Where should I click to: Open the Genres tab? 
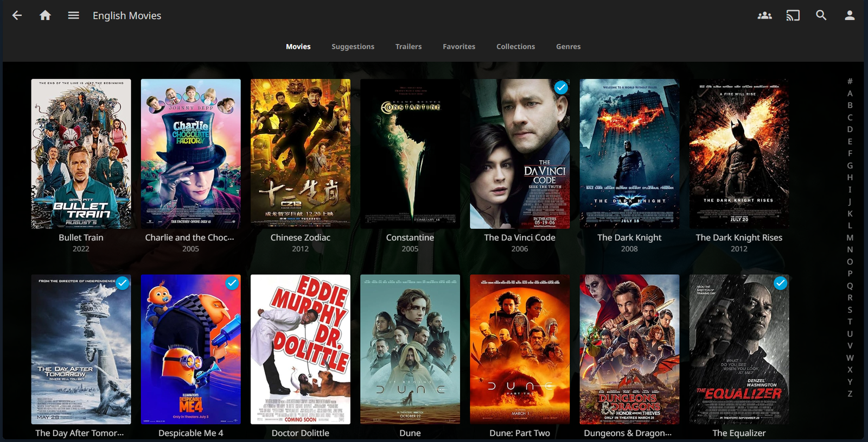point(569,47)
